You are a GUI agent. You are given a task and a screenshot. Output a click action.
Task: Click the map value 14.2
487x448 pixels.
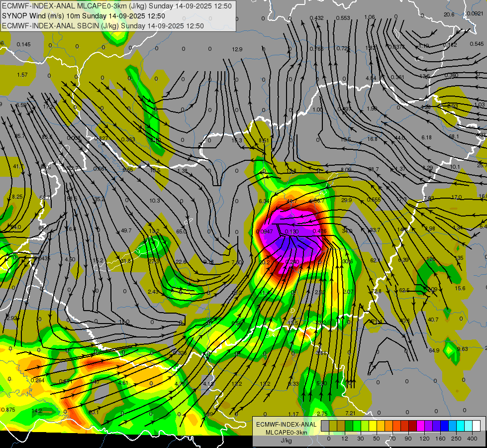tap(37, 411)
